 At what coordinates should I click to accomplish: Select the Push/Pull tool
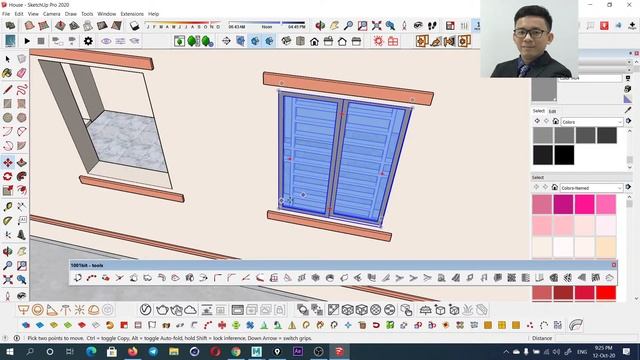click(x=22, y=162)
